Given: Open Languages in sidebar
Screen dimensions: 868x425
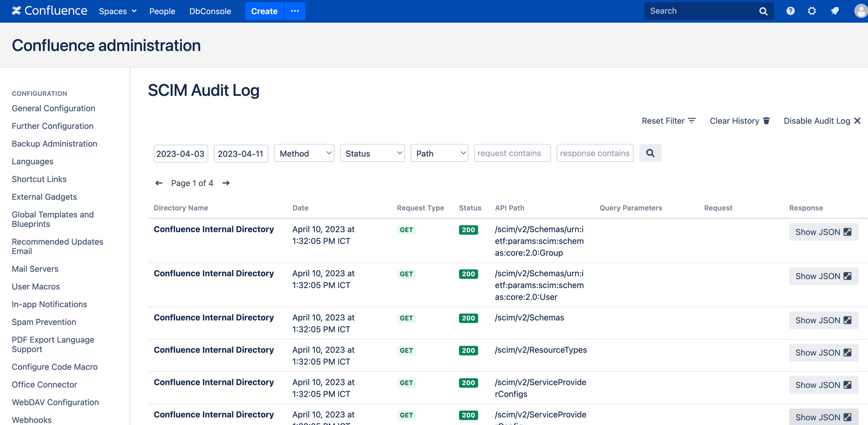Looking at the screenshot, I should pyautogui.click(x=33, y=161).
